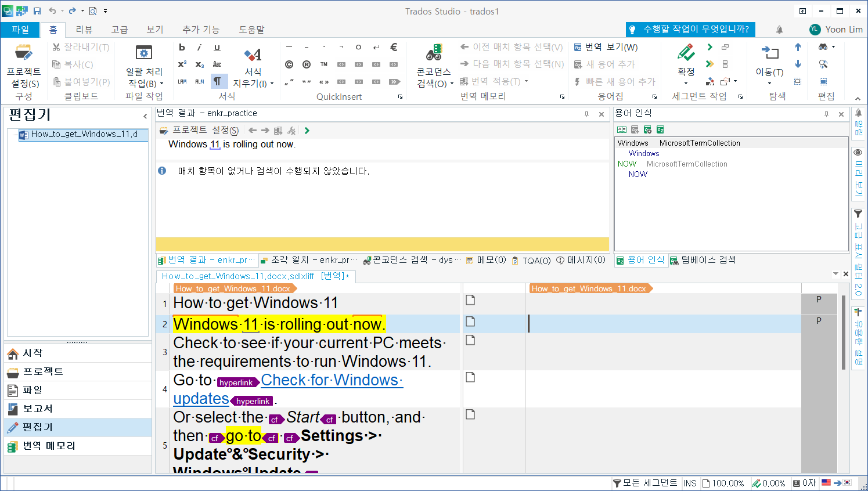Open Fragment Matches (조각 일치) tab
The width and height of the screenshot is (868, 491).
coord(309,260)
